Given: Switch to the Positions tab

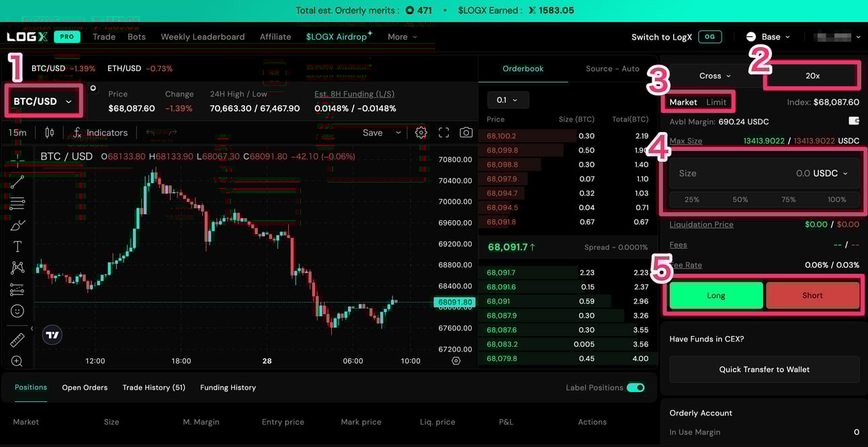Looking at the screenshot, I should (x=31, y=387).
